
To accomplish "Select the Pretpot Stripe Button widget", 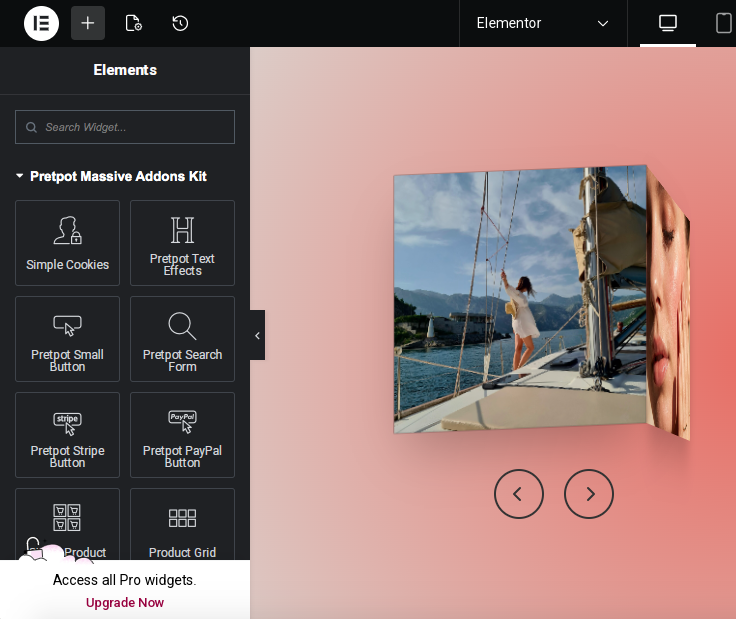I will (x=68, y=435).
